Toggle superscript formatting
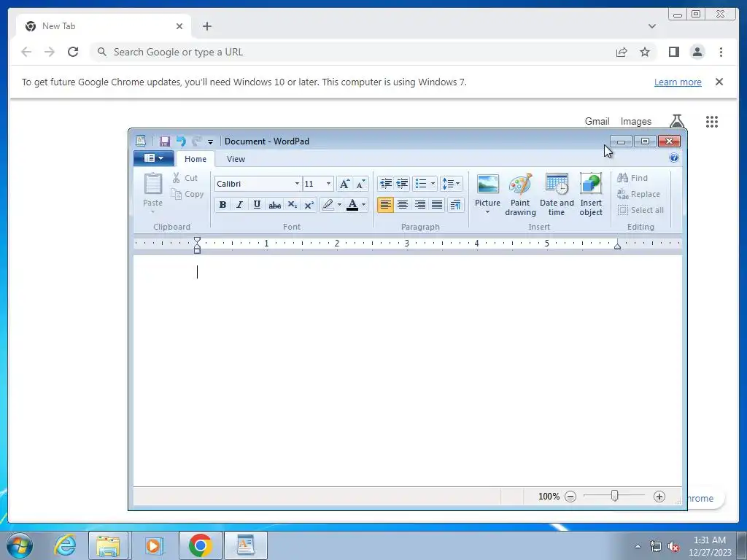747x560 pixels. [309, 205]
